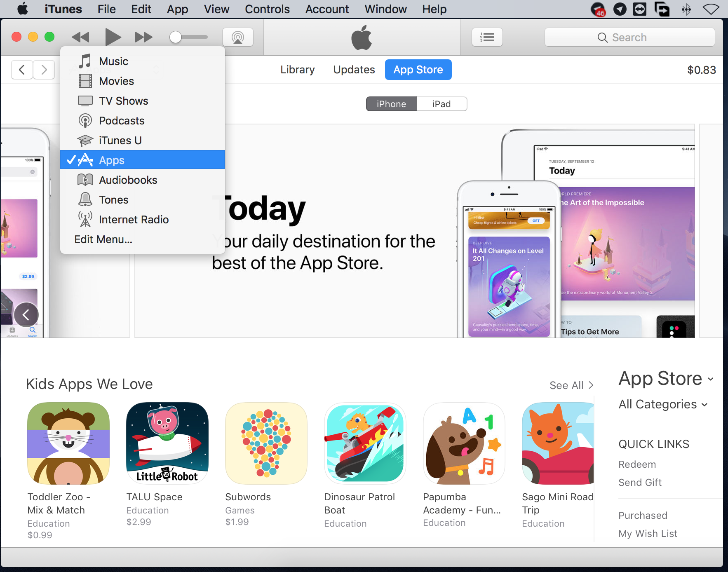Open the Account menu
Viewport: 728px width, 572px height.
pyautogui.click(x=327, y=9)
